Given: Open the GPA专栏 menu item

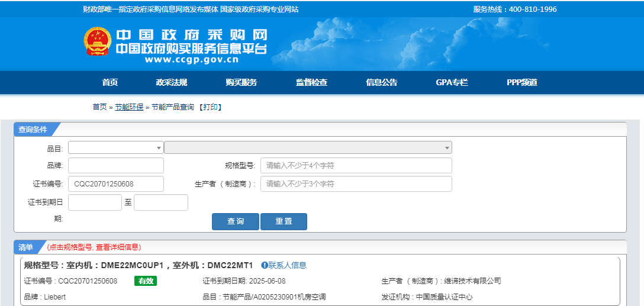Looking at the screenshot, I should [x=452, y=82].
